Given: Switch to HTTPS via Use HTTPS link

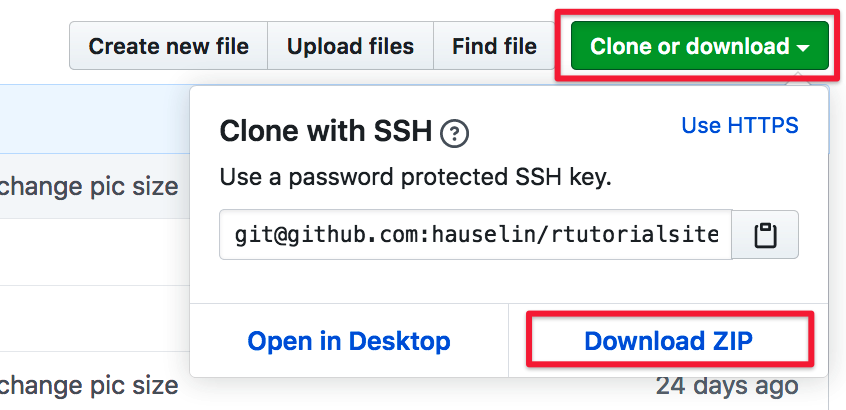Looking at the screenshot, I should [740, 125].
